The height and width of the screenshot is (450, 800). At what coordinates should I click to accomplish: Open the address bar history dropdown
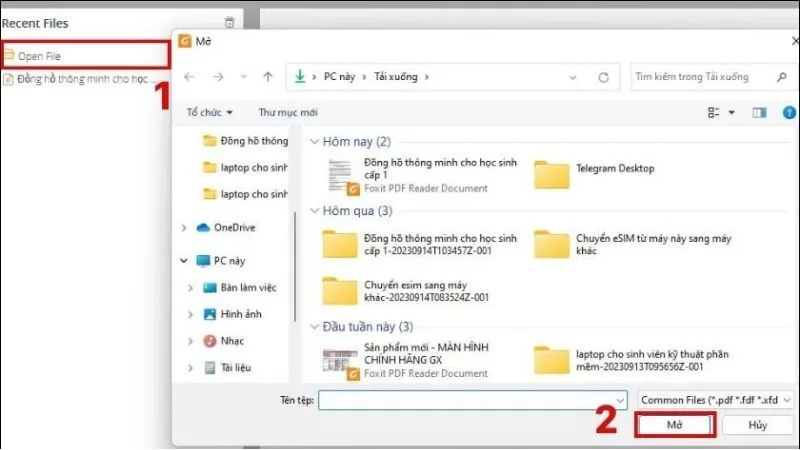pyautogui.click(x=572, y=78)
